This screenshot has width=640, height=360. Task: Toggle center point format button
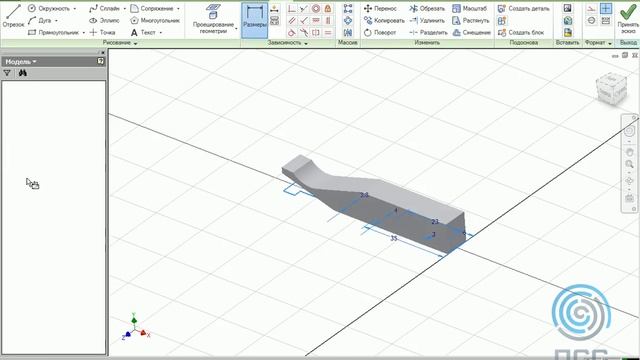tap(606, 9)
